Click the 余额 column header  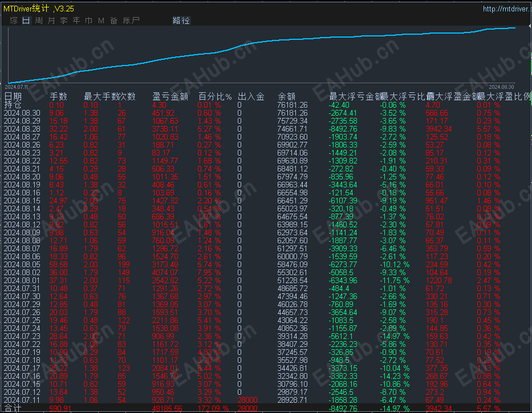[x=286, y=97]
